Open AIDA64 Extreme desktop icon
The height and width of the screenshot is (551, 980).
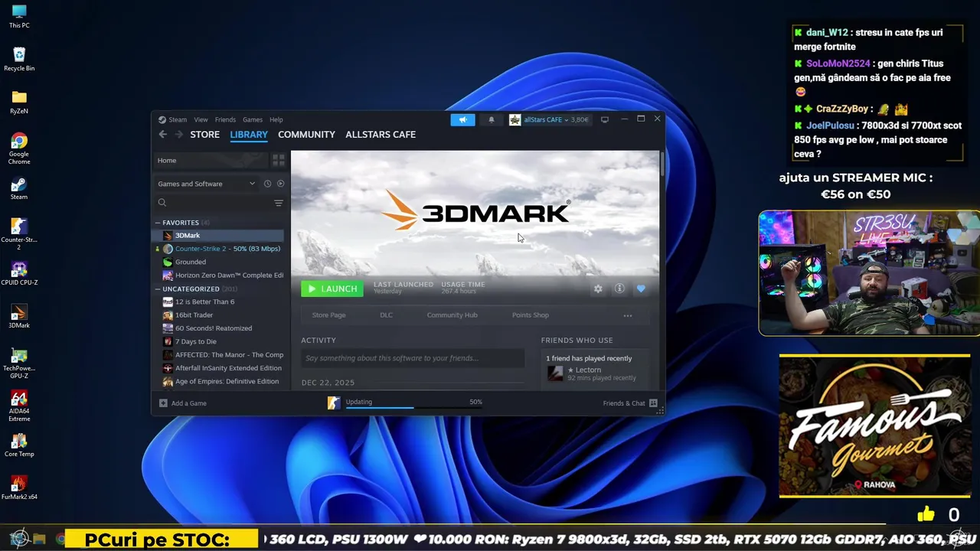(x=19, y=406)
